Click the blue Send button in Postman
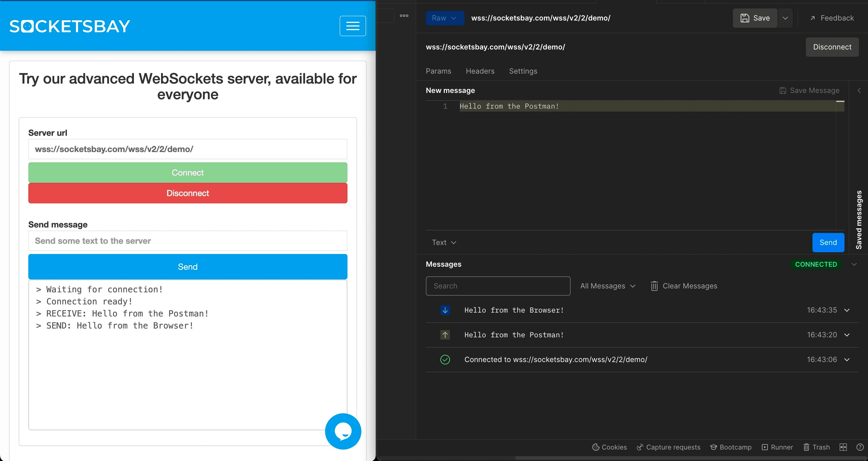Viewport: 868px width, 461px height. (828, 242)
